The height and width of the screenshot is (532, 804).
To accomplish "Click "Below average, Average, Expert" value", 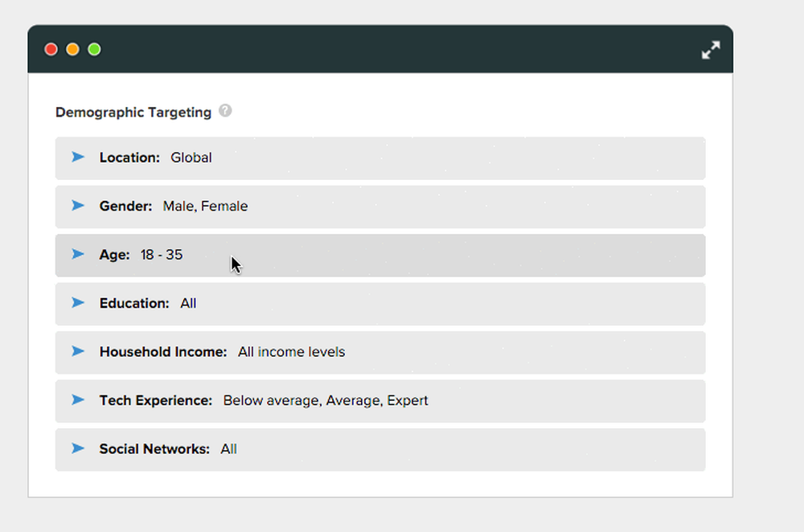I will (x=326, y=400).
